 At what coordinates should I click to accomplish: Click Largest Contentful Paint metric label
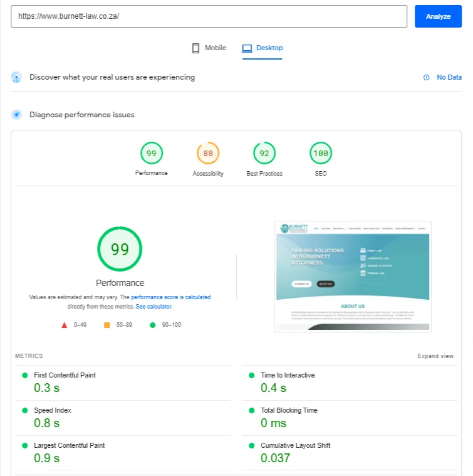click(x=69, y=445)
